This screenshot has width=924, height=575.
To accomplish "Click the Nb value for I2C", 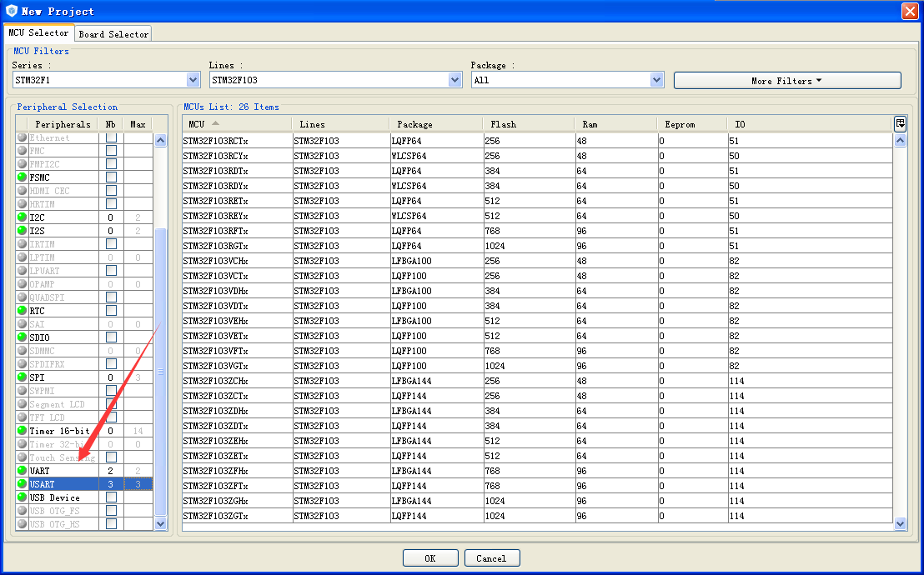I will tap(111, 217).
